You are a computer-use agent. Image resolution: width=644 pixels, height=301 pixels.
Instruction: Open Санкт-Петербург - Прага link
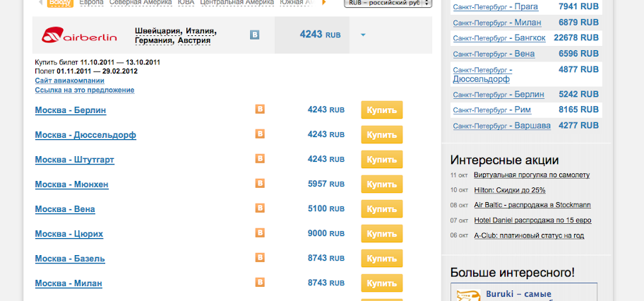(x=495, y=7)
